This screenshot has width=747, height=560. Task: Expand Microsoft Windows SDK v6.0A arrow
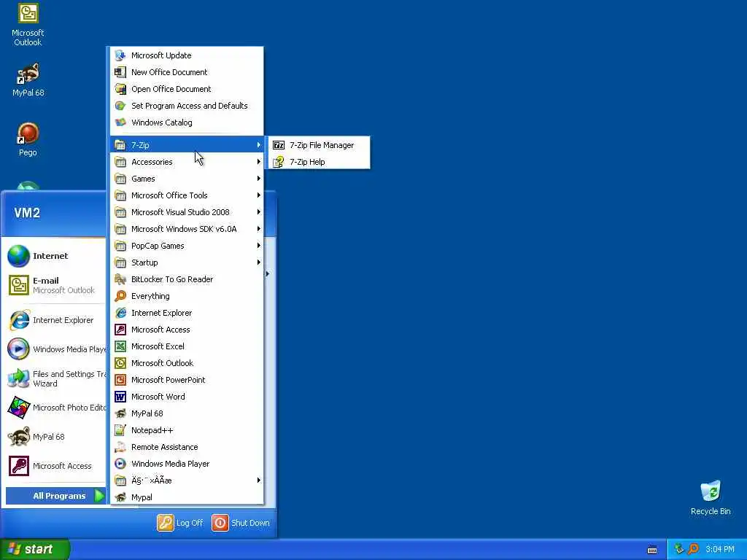(x=259, y=229)
